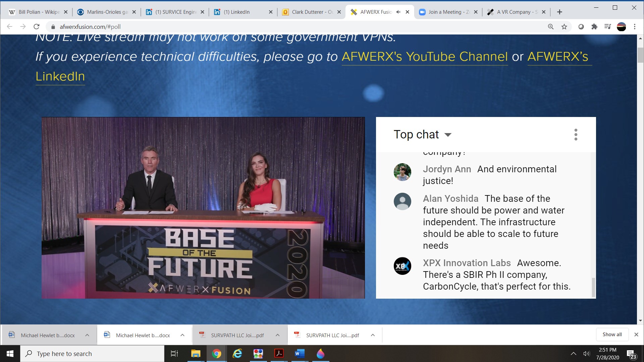Open the Chrome extensions puzzle icon
The width and height of the screenshot is (644, 362).
pyautogui.click(x=594, y=26)
